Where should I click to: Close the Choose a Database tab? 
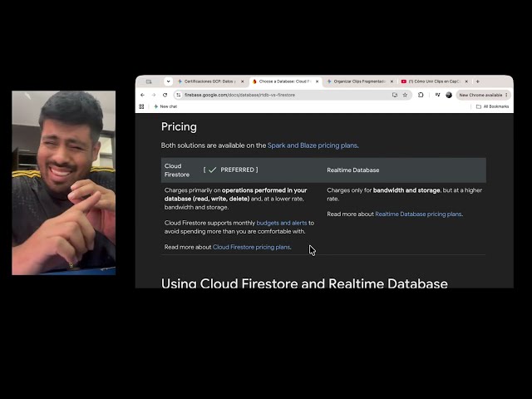click(317, 81)
